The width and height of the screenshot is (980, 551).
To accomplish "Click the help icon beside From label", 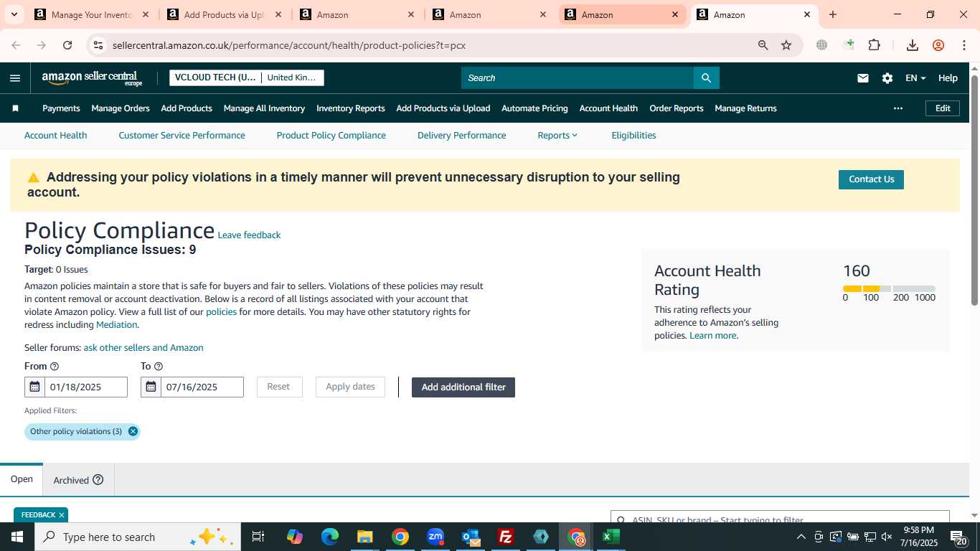I will click(x=55, y=367).
